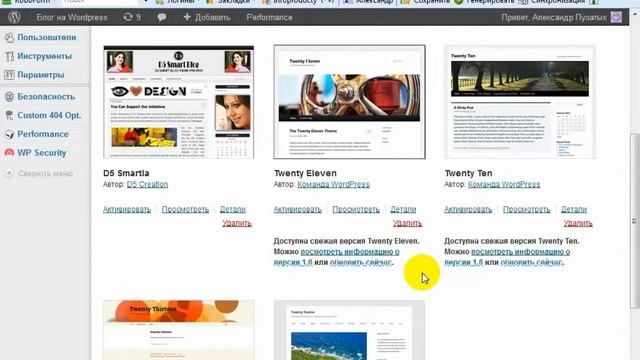
Task: Open the Привет, Александр Пузатых account menu
Action: point(554,18)
